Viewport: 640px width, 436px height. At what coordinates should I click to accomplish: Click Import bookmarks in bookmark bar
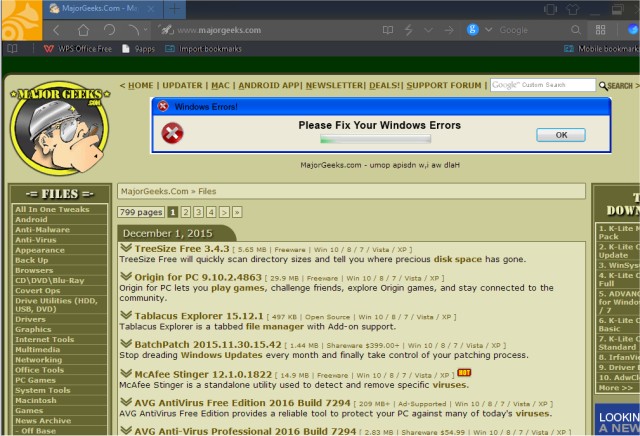(x=203, y=49)
